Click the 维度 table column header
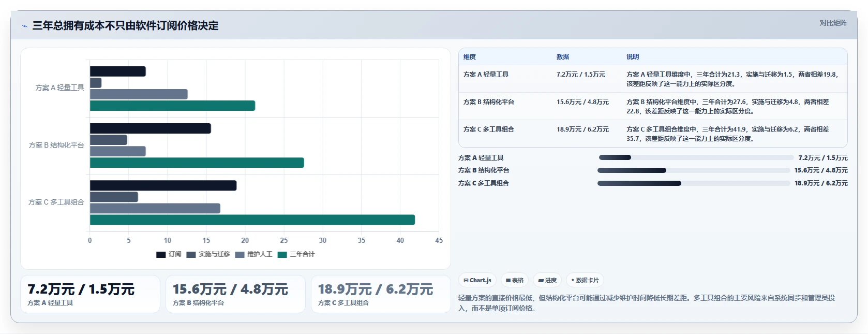This screenshot has height=334, width=868. click(x=470, y=57)
